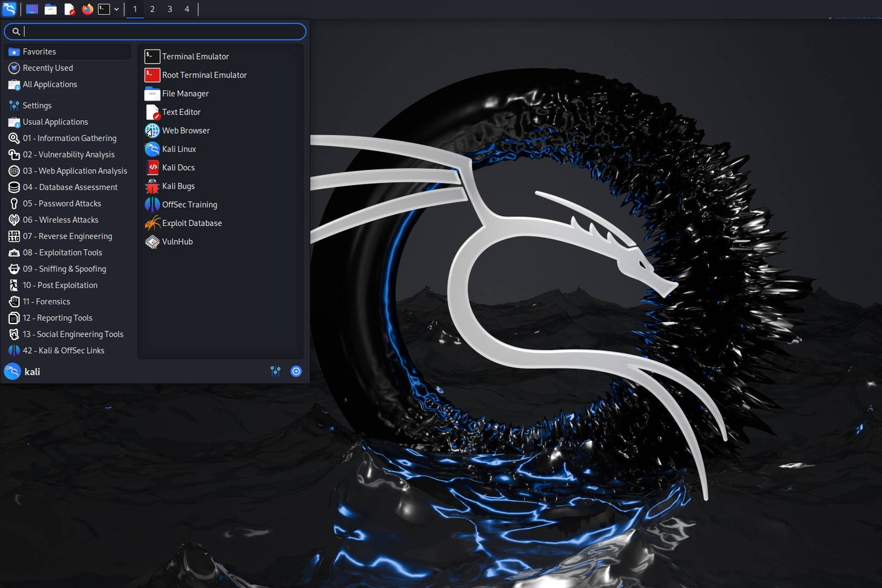Click the File Manager folder icon in favorites
The image size is (882, 588).
[x=152, y=94]
